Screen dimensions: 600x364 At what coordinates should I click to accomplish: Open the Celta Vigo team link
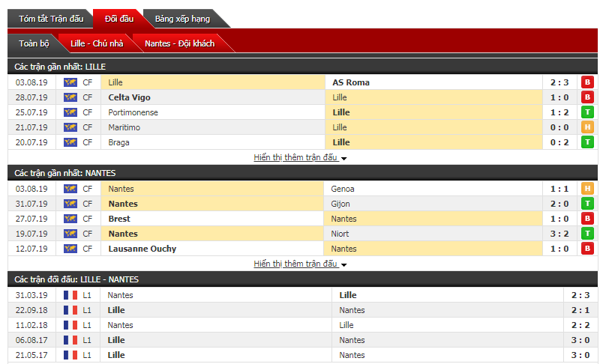tap(129, 97)
